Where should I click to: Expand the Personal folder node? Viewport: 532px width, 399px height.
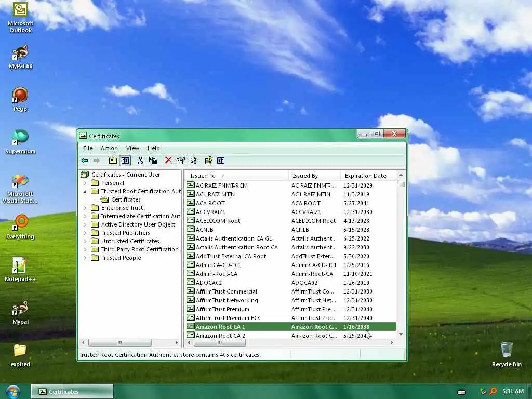(x=85, y=183)
